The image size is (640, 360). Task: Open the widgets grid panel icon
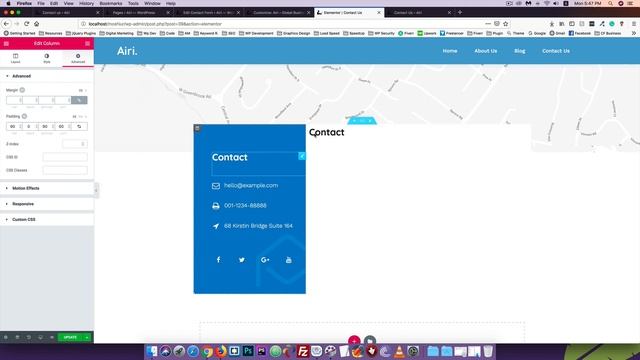tap(87, 43)
